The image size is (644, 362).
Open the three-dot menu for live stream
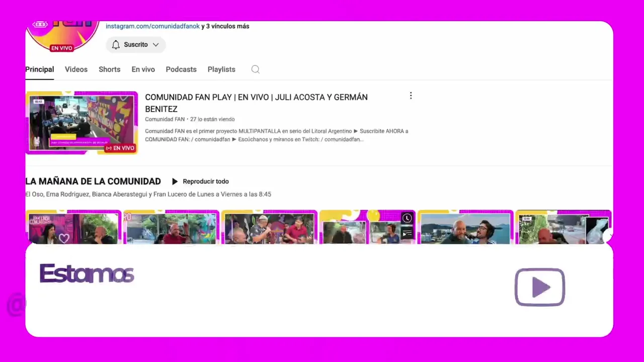411,96
